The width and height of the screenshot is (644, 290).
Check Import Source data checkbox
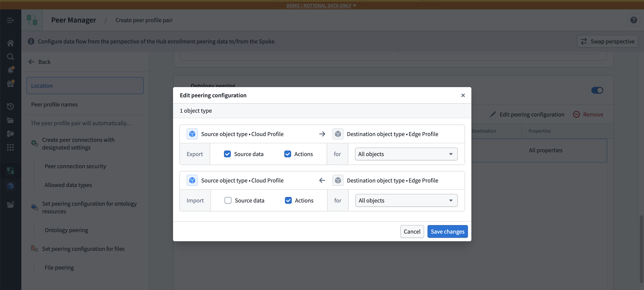point(228,200)
